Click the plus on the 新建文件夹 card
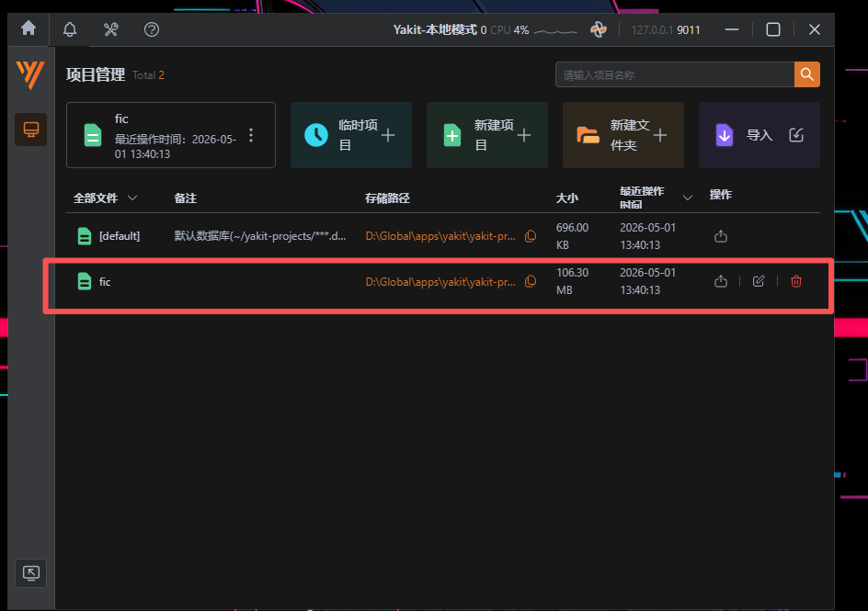 [x=660, y=135]
